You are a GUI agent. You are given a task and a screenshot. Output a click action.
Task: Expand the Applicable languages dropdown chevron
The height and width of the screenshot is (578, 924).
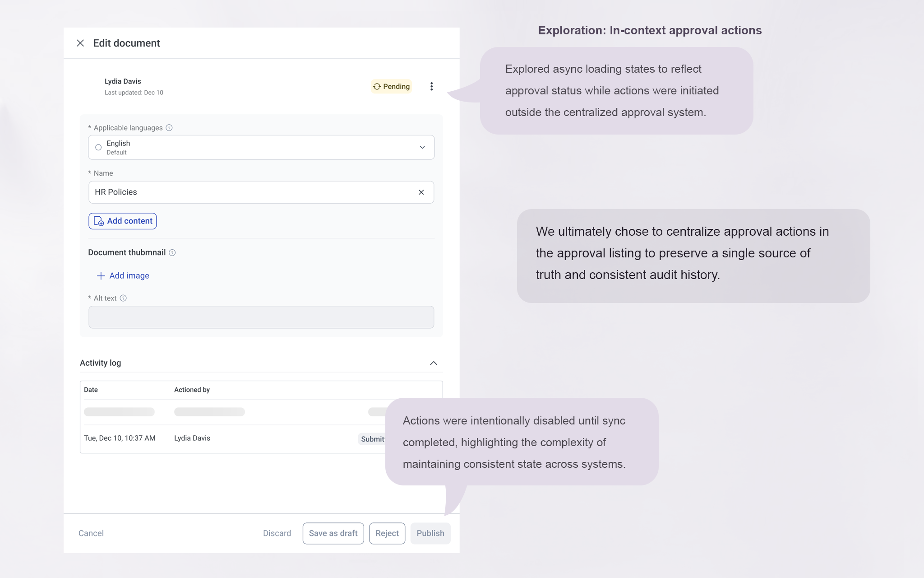422,147
